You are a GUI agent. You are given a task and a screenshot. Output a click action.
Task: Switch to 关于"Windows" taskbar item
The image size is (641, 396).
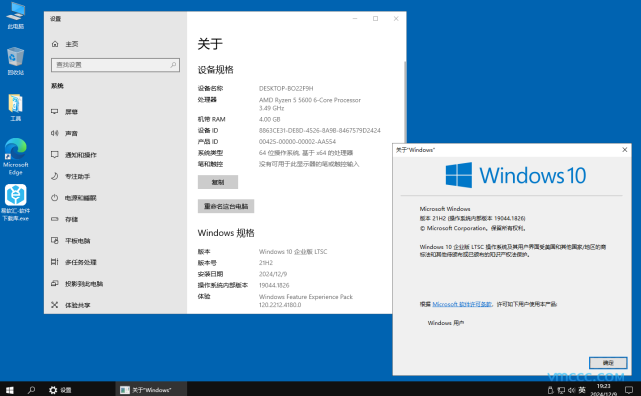(x=151, y=390)
